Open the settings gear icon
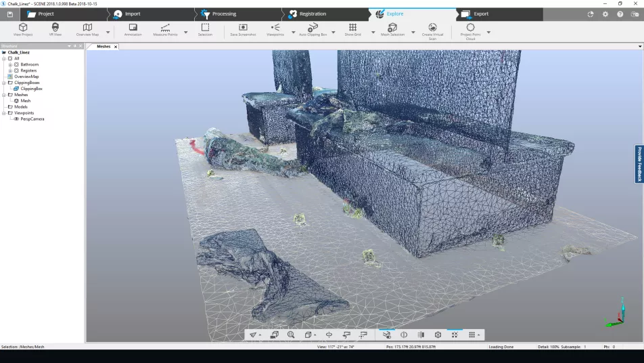This screenshot has height=363, width=644. (605, 14)
